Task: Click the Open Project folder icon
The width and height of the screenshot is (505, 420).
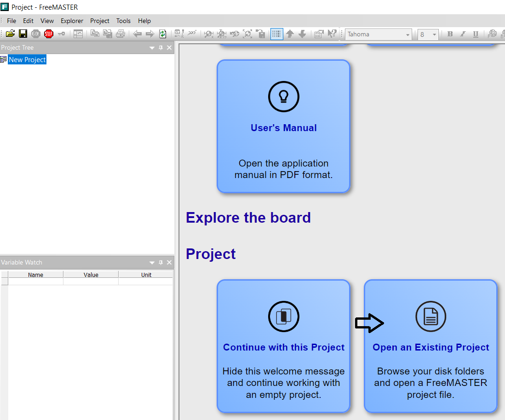Action: (x=10, y=34)
